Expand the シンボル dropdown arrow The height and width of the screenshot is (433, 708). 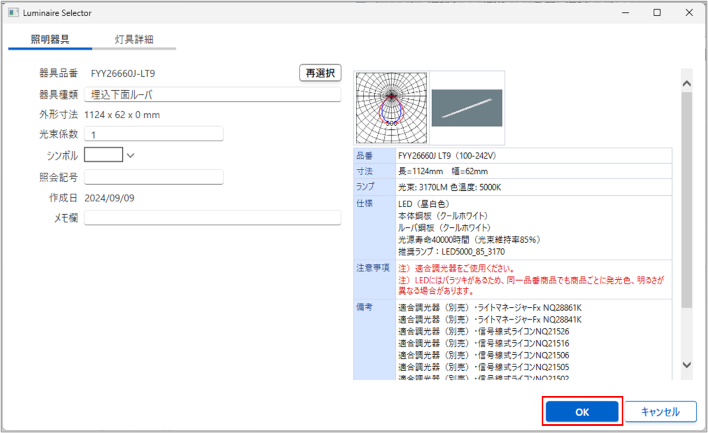pos(130,155)
